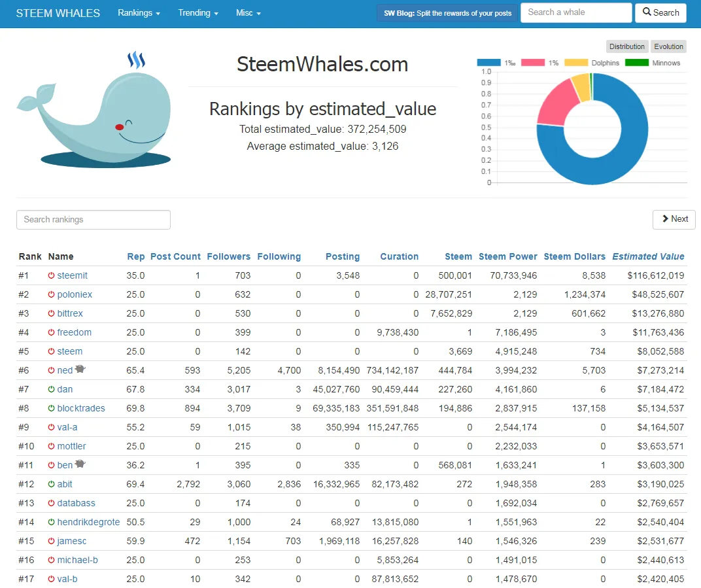This screenshot has width=701, height=588.
Task: Sort table by Steem Dollars
Action: [x=575, y=256]
